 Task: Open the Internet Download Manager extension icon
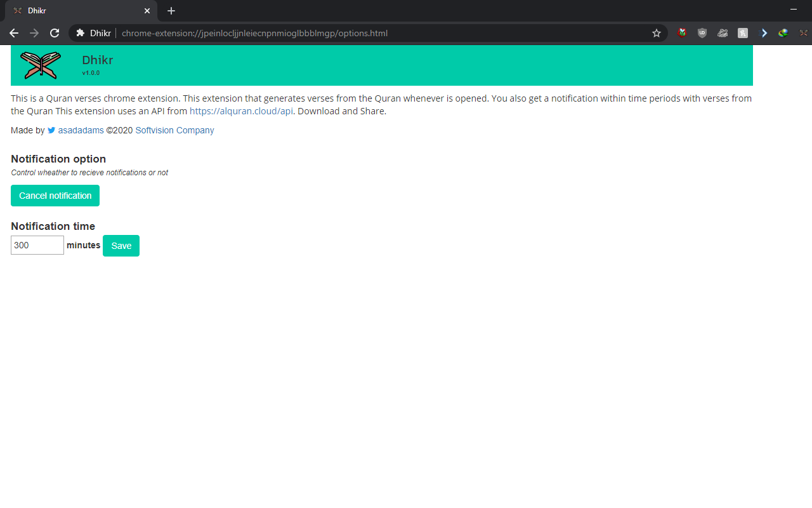[783, 33]
